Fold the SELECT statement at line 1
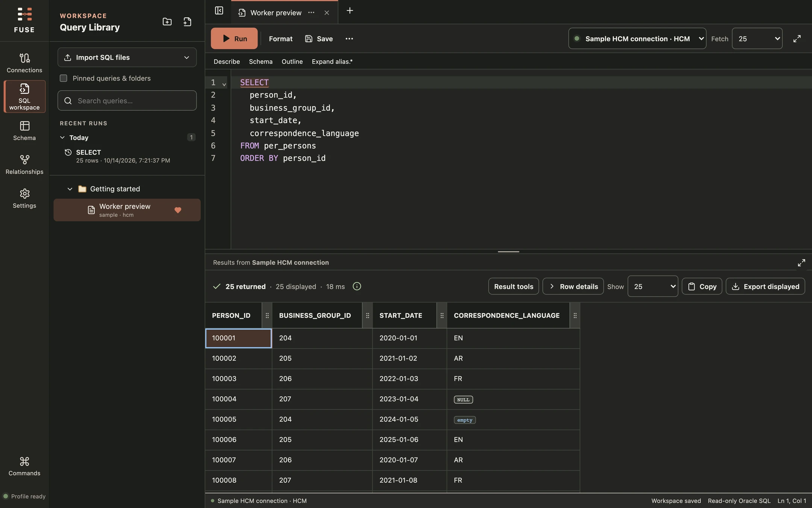 [x=224, y=84]
